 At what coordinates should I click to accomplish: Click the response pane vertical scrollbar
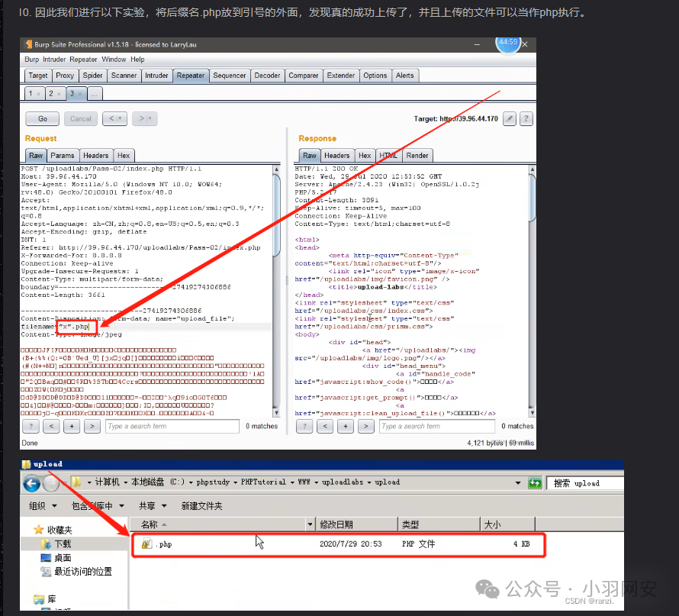533,290
